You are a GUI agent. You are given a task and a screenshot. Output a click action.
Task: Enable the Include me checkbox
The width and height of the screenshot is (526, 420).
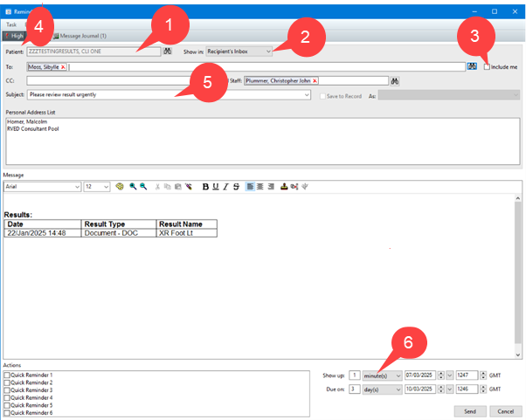[x=487, y=67]
